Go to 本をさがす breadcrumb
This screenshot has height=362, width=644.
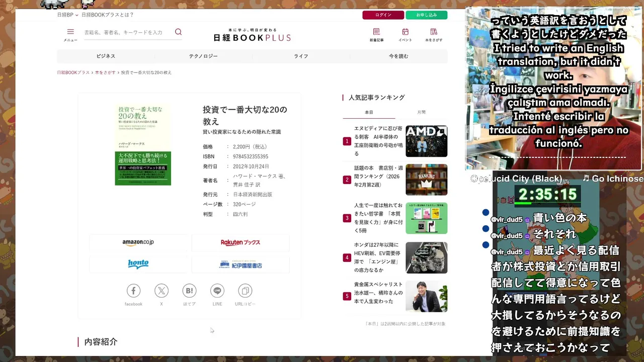[x=105, y=73]
